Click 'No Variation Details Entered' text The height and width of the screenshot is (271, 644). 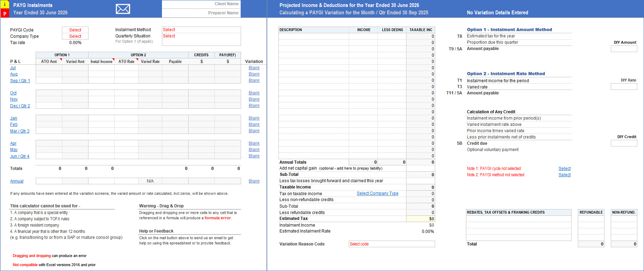pyautogui.click(x=497, y=13)
